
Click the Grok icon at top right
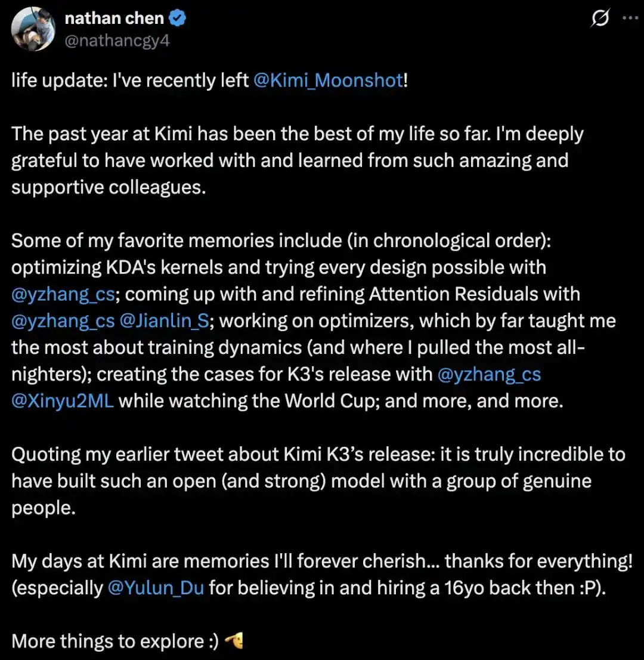point(600,18)
